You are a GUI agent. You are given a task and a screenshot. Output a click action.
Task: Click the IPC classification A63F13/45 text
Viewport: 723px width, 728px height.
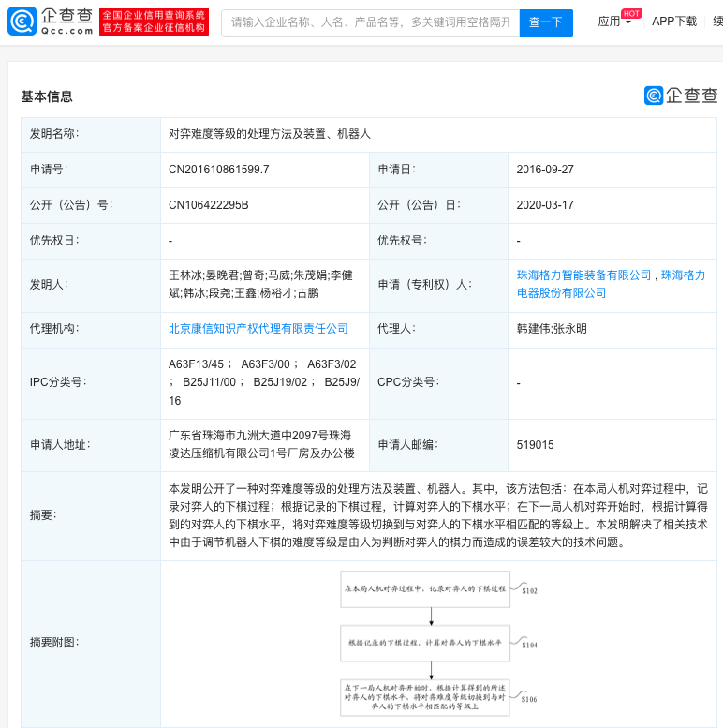click(x=196, y=364)
